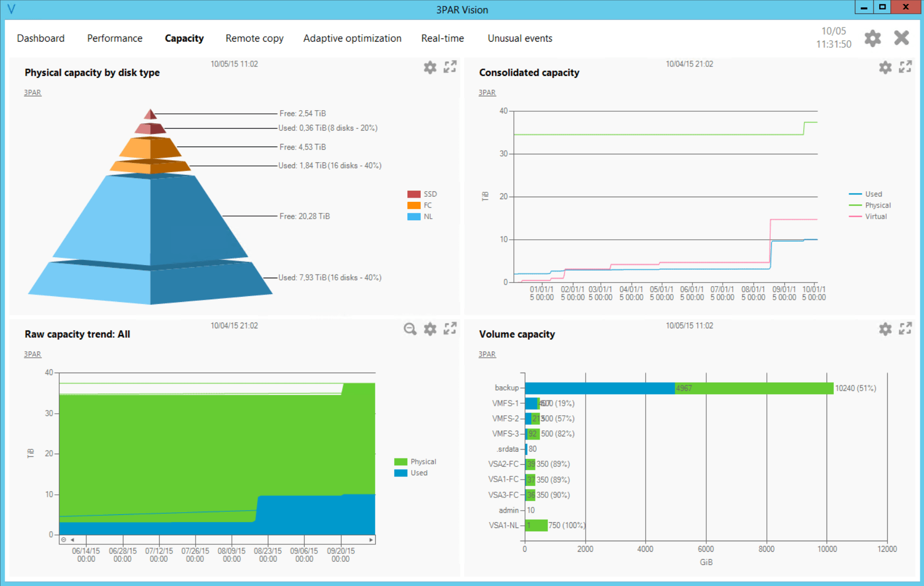
Task: Click the .srdata volume label
Action: [x=507, y=449]
